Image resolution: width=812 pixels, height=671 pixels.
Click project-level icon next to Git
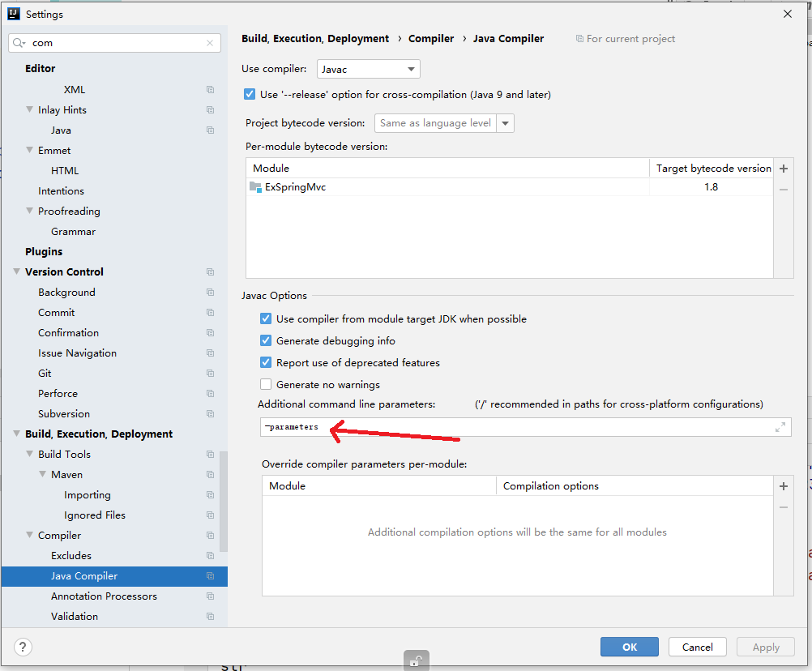210,374
